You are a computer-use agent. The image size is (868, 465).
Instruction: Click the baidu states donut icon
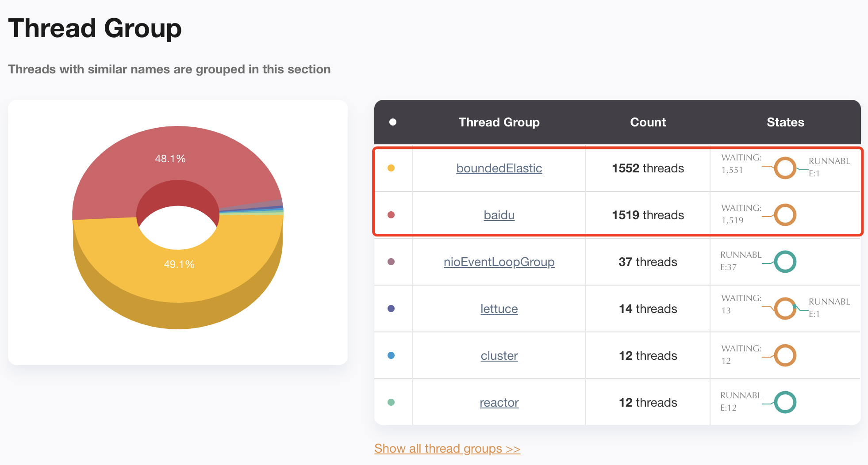coord(785,215)
